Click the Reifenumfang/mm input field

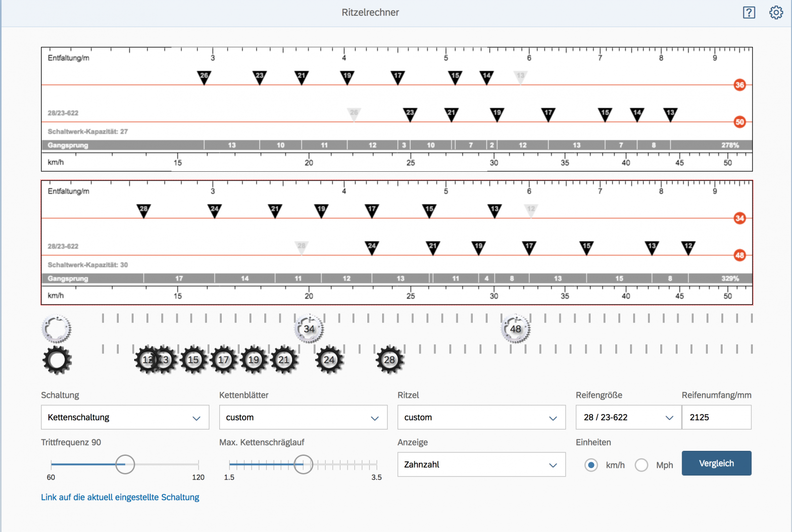(716, 417)
